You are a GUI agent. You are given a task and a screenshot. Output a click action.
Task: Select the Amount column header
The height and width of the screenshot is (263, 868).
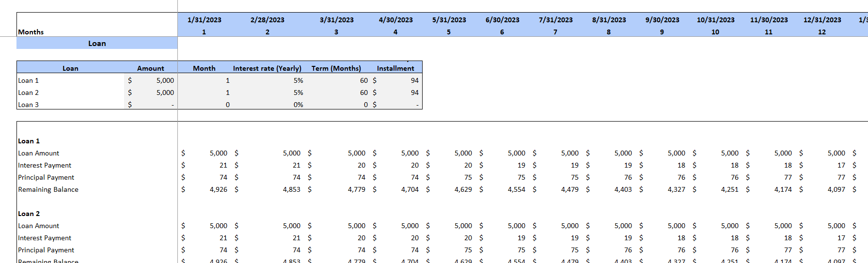151,68
